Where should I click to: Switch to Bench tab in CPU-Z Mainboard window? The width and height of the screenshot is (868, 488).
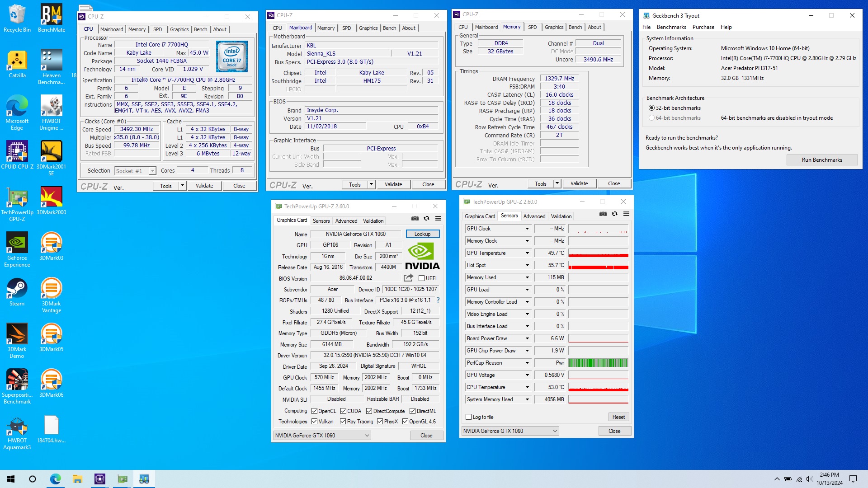click(x=389, y=28)
